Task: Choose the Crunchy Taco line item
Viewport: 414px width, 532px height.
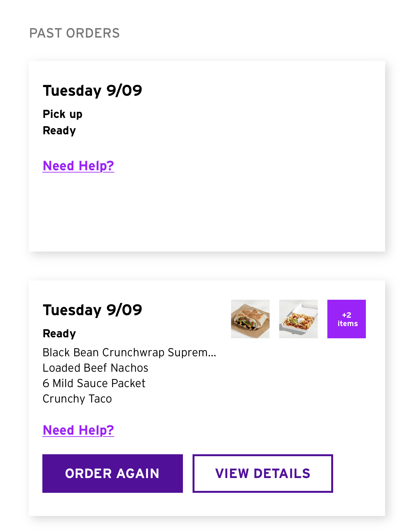Action: click(77, 399)
